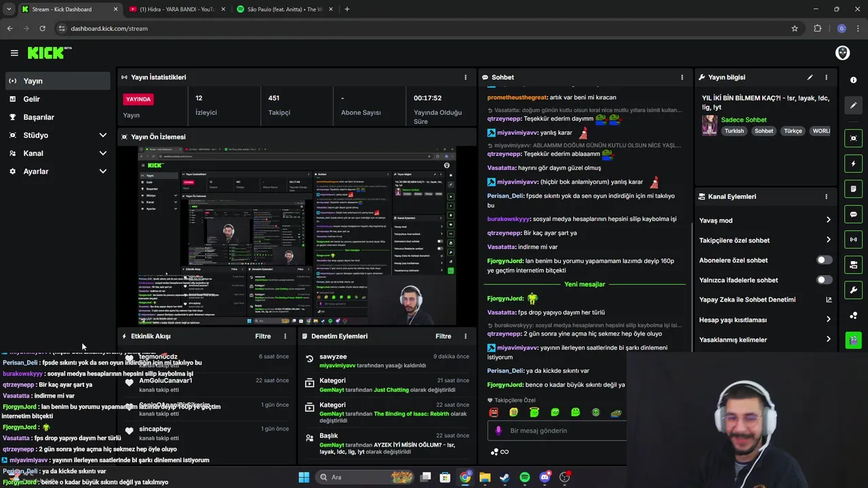Open the user avatar menu
The height and width of the screenshot is (488, 868).
(x=842, y=53)
